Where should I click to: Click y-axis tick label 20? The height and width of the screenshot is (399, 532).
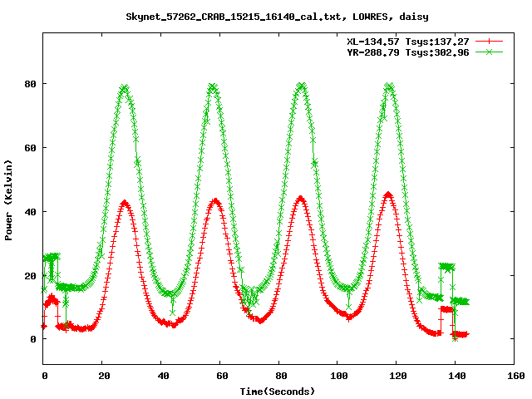[x=30, y=276]
